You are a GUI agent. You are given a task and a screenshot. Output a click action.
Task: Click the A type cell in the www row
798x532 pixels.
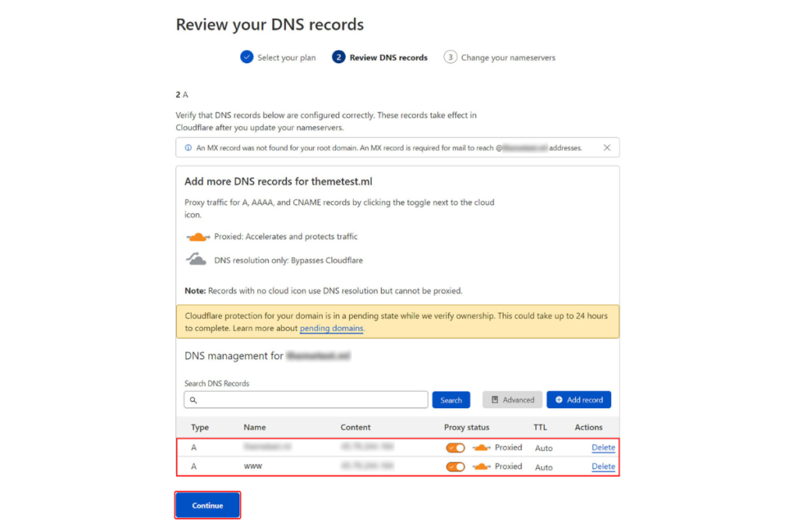pyautogui.click(x=194, y=467)
